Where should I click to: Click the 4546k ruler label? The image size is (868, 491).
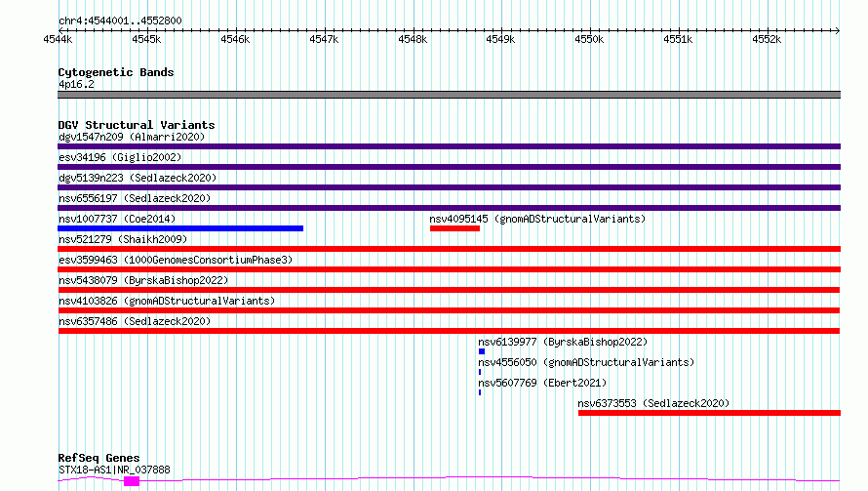click(x=235, y=40)
